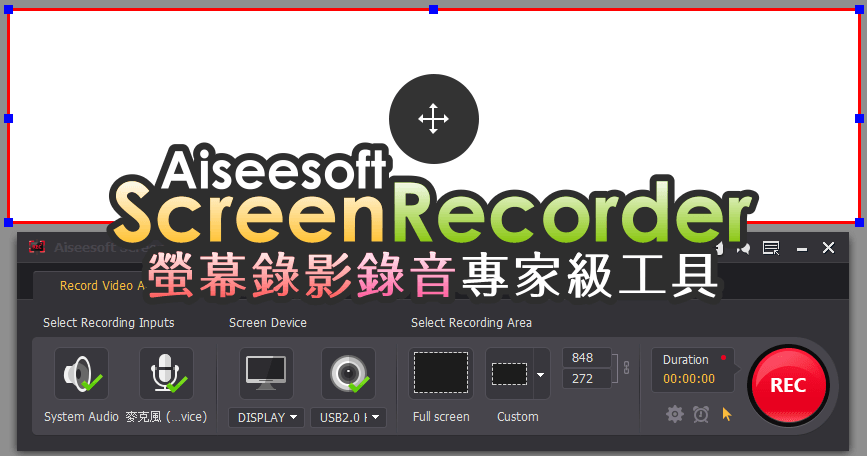The image size is (867, 456).
Task: Click the left-middle blue selection handle
Action: 8,118
